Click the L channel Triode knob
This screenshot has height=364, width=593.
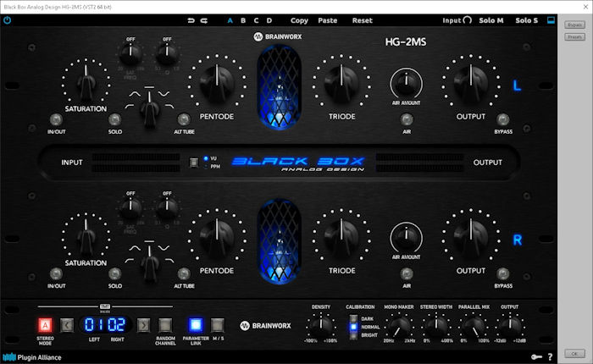(342, 83)
